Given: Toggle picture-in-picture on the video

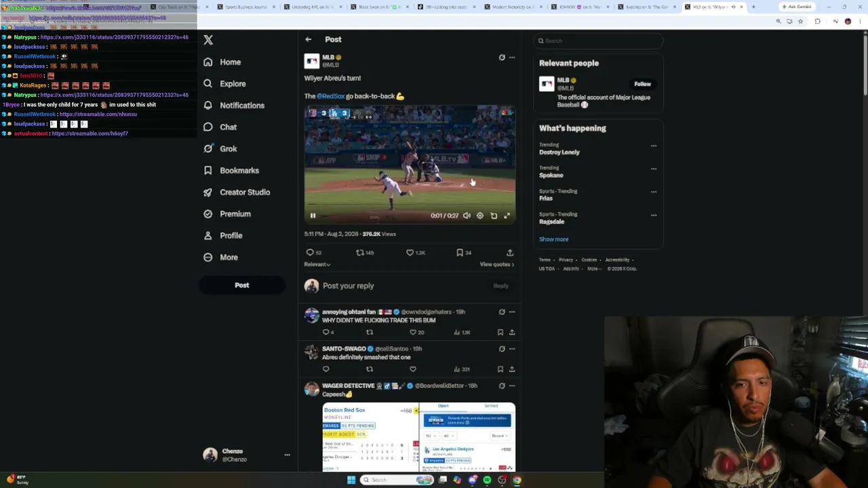Looking at the screenshot, I should tap(494, 216).
